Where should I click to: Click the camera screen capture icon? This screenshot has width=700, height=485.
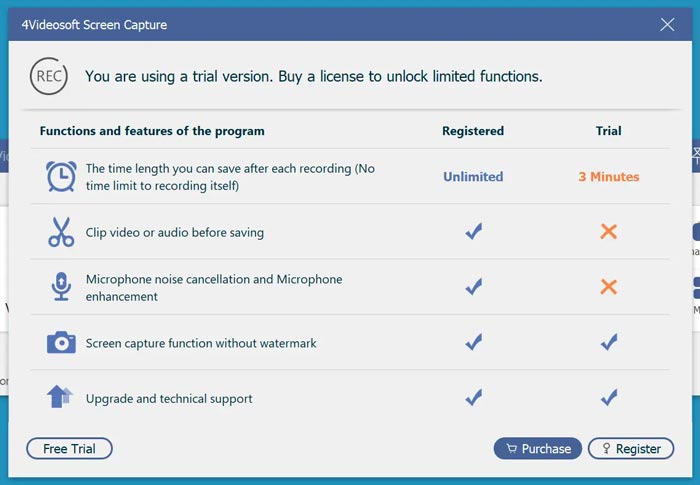tap(61, 343)
